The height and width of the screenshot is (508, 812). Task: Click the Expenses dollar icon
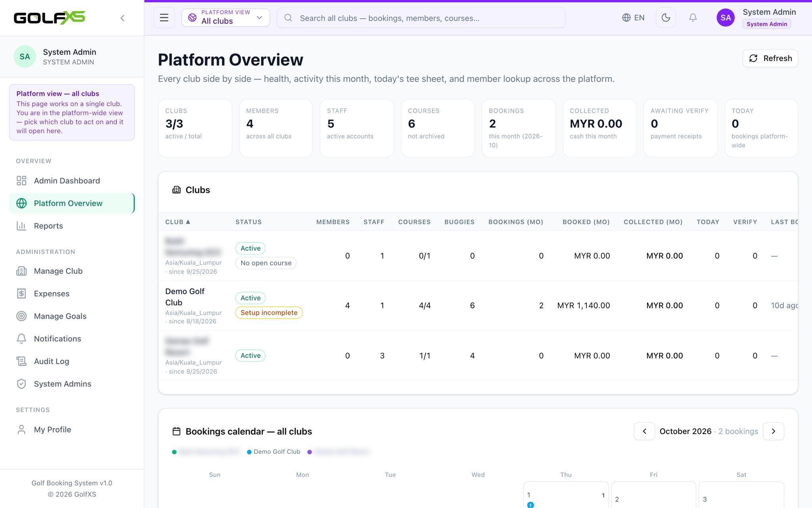point(21,294)
